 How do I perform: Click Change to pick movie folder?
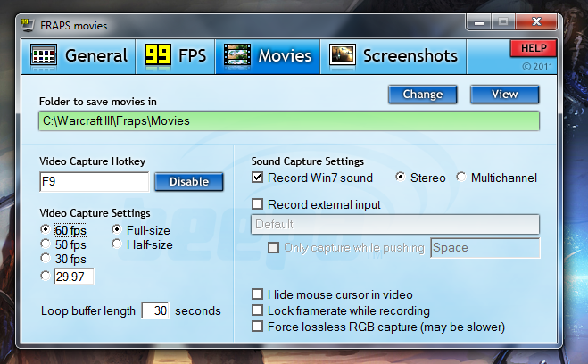click(423, 94)
